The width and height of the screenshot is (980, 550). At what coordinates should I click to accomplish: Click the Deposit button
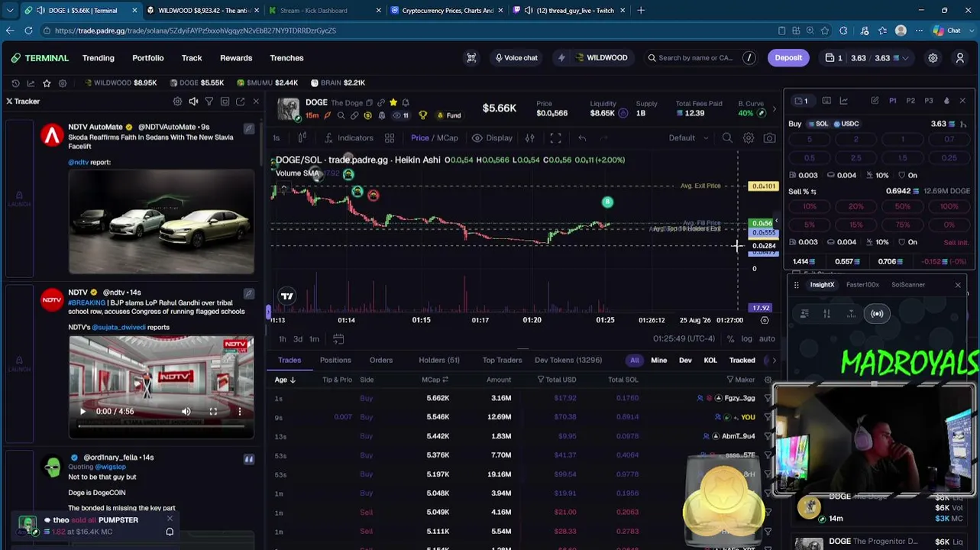(788, 58)
